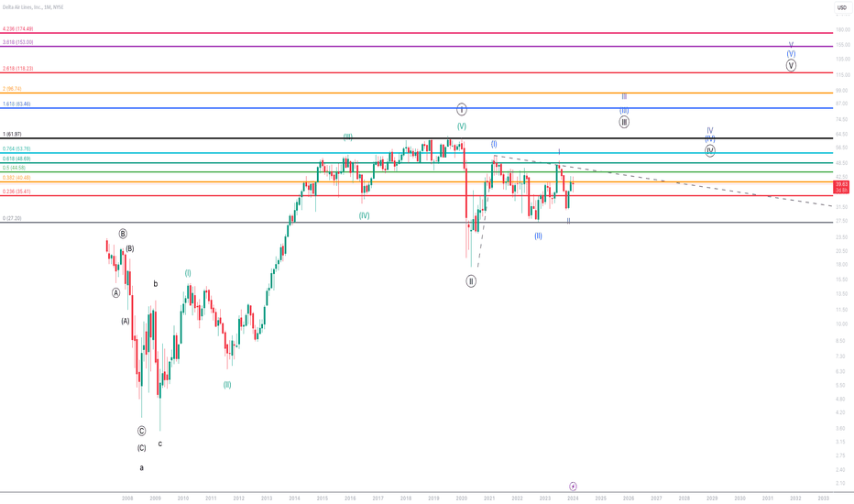This screenshot has height=504, width=854.
Task: Click the circled III wave label
Action: (x=624, y=122)
